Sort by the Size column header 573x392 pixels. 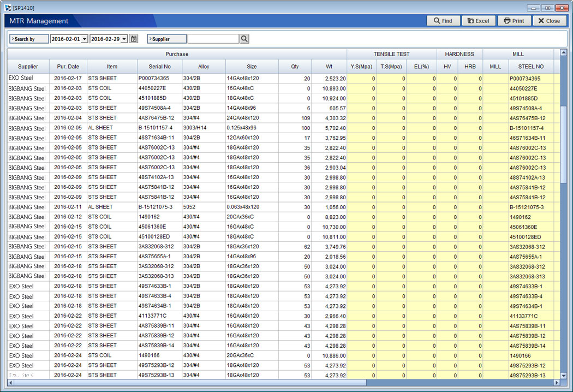(252, 67)
